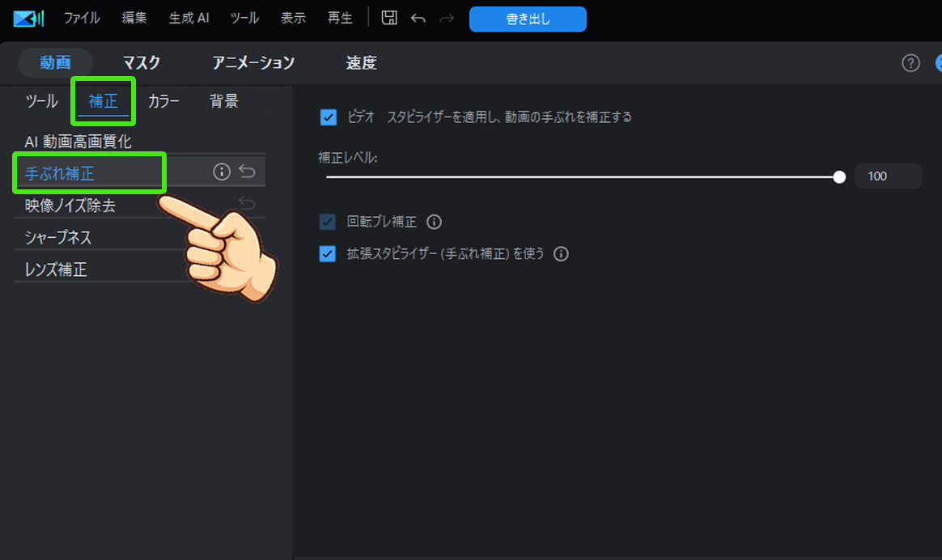Click the revert icon beside 映像ノイズ除去

pyautogui.click(x=246, y=203)
